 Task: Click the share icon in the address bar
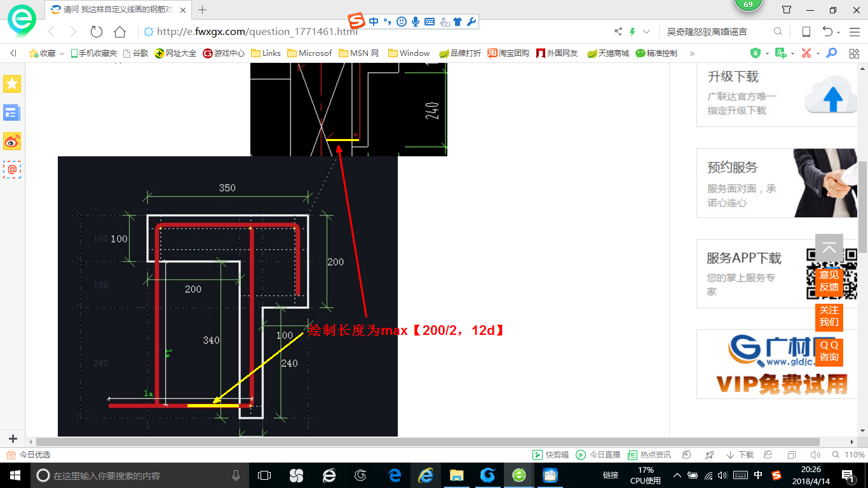618,32
